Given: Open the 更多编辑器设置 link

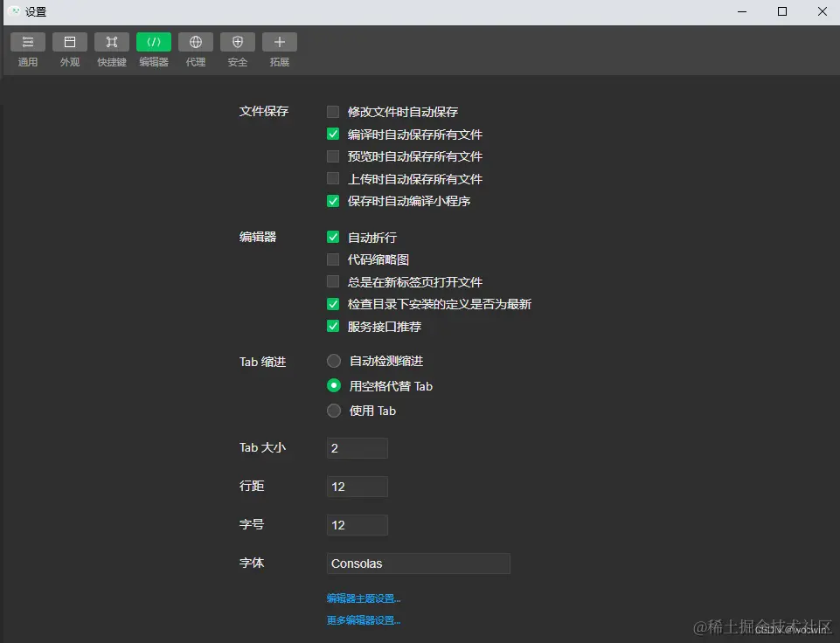Looking at the screenshot, I should pyautogui.click(x=364, y=620).
